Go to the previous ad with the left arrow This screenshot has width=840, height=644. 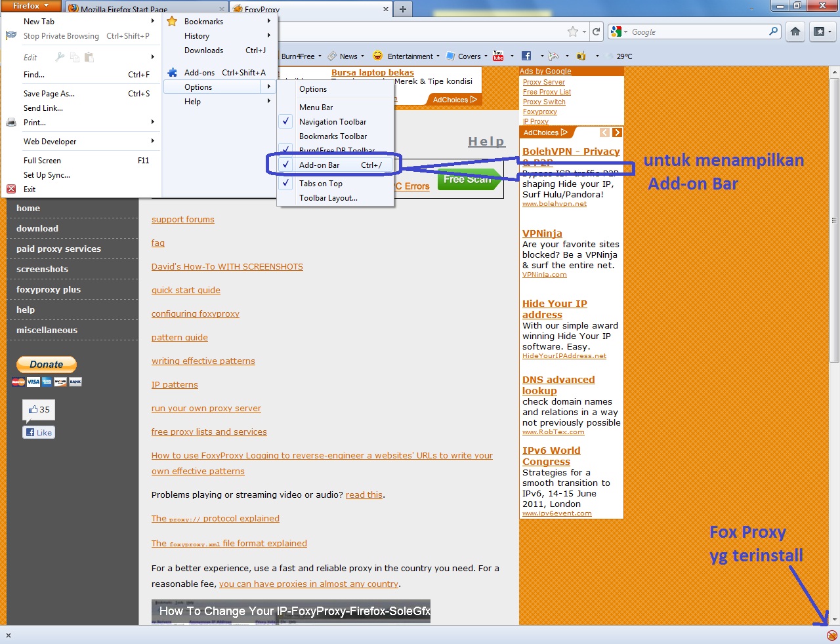[604, 132]
